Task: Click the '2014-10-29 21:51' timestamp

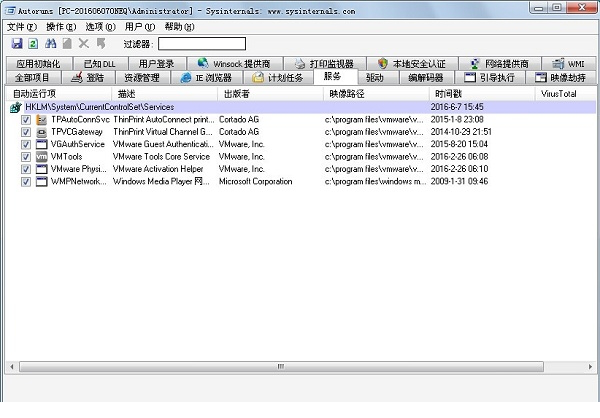Action: click(x=461, y=132)
